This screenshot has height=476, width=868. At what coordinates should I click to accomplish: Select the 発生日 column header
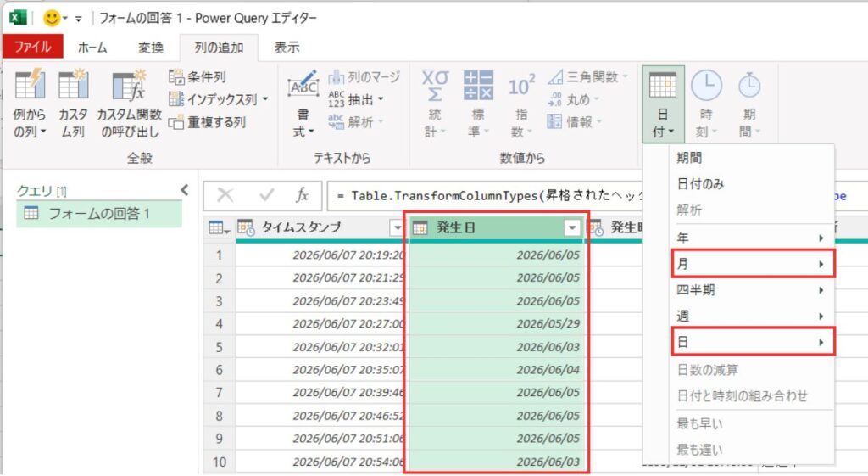(497, 227)
